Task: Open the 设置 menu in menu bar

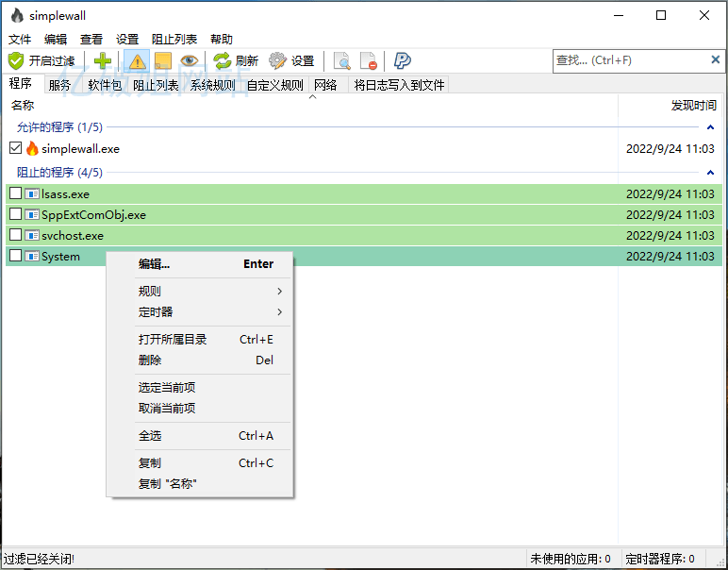Action: click(127, 40)
